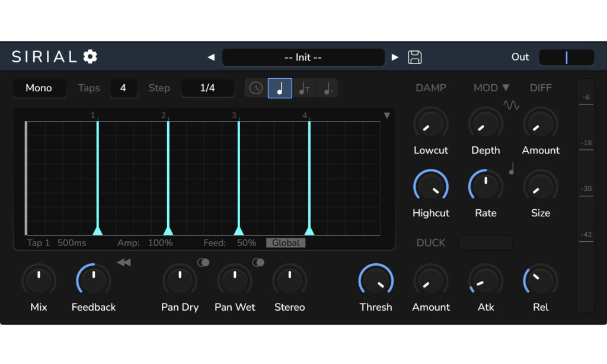Open settings via the gear icon
The image size is (607, 364).
(x=90, y=57)
